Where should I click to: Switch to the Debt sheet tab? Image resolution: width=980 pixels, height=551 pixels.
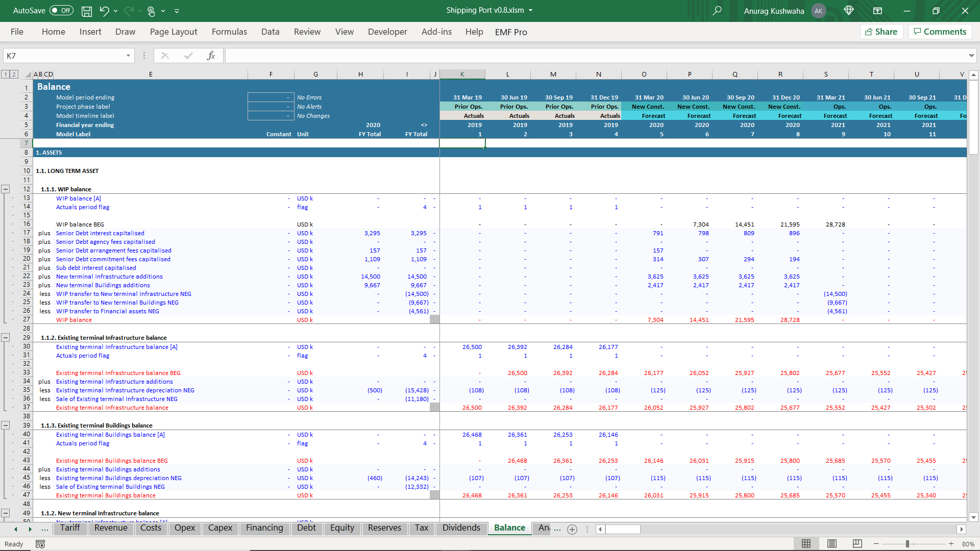[306, 528]
